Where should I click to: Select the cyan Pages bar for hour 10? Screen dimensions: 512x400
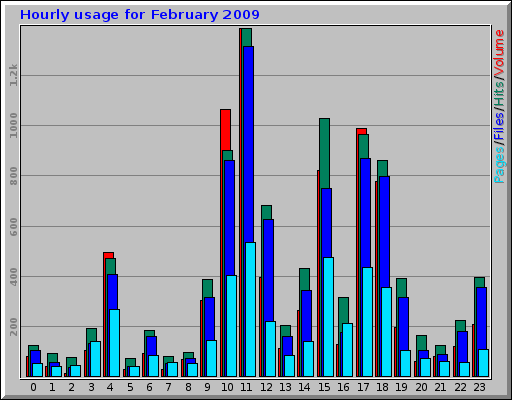(x=231, y=326)
